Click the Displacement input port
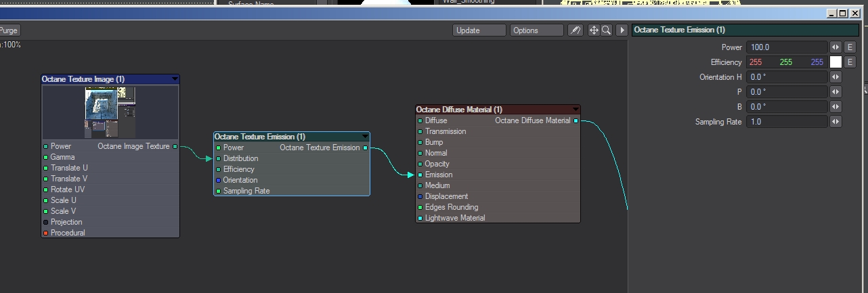Viewport: 868px width, 293px height. point(420,196)
